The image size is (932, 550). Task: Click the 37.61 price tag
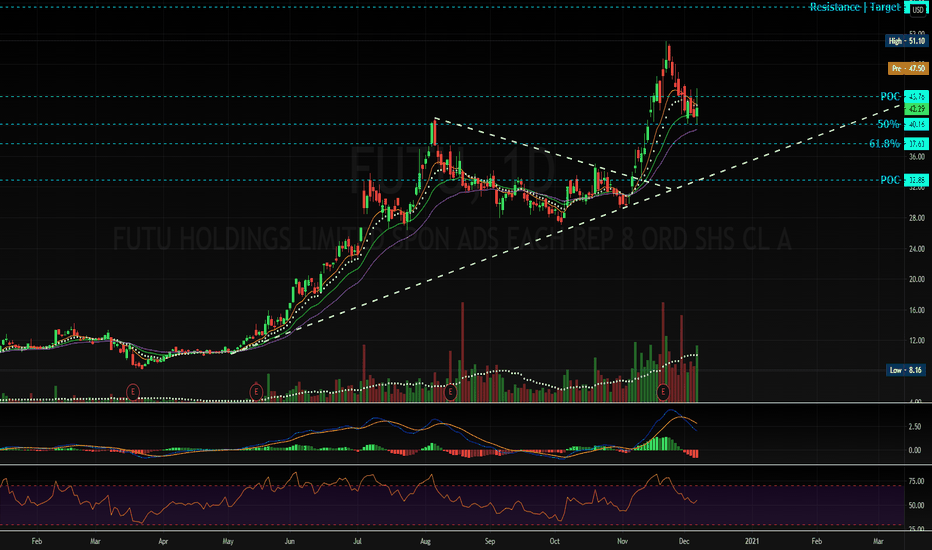click(x=916, y=143)
